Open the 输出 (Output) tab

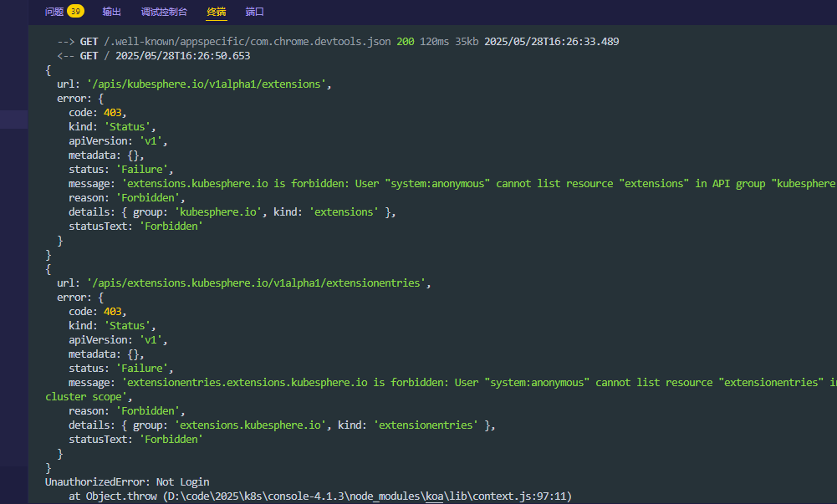(x=111, y=12)
